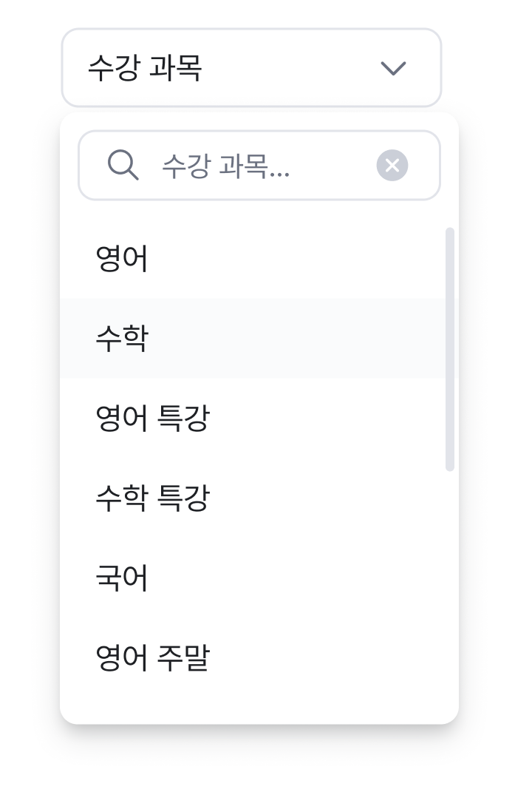Screen dimensions: 532x792
Task: Select the 영어 주말 option
Action: pyautogui.click(x=253, y=657)
